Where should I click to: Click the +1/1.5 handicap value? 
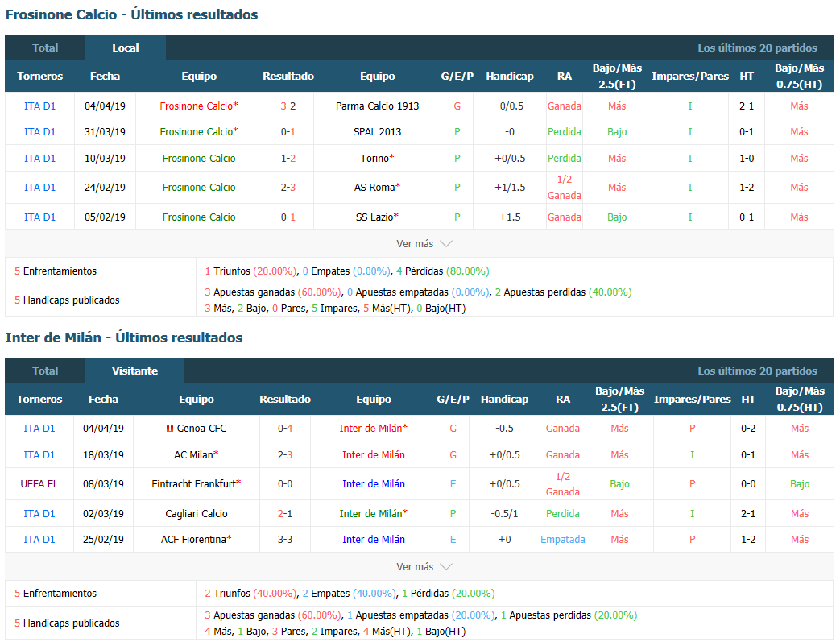510,188
